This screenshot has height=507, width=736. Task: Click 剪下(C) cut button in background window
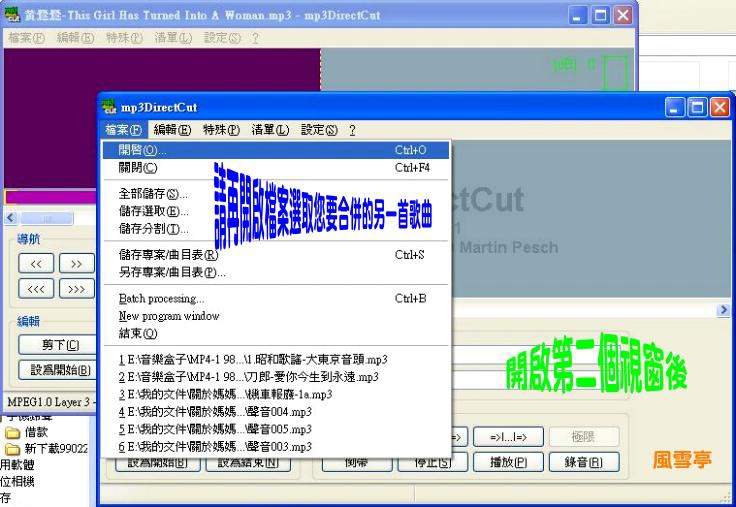point(57,345)
